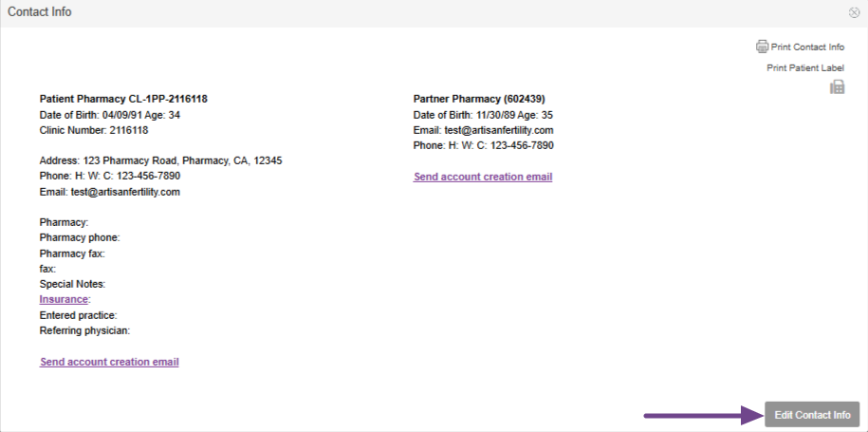The image size is (868, 432).
Task: Click the patient's phone number line
Action: click(x=109, y=176)
